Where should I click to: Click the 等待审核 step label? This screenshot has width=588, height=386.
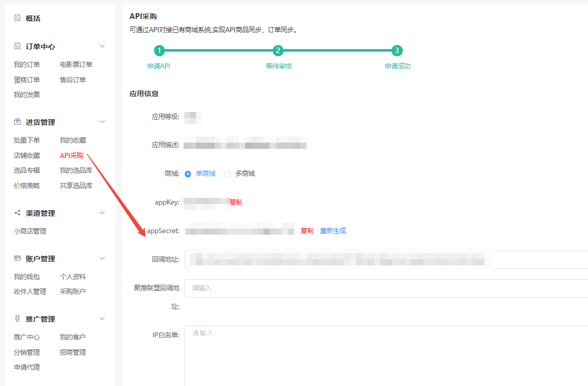point(278,66)
